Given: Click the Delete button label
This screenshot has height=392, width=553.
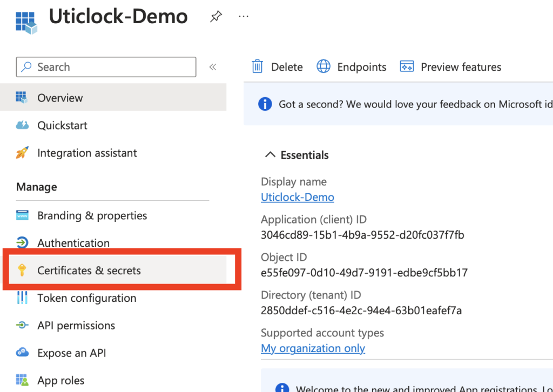Looking at the screenshot, I should tap(287, 67).
